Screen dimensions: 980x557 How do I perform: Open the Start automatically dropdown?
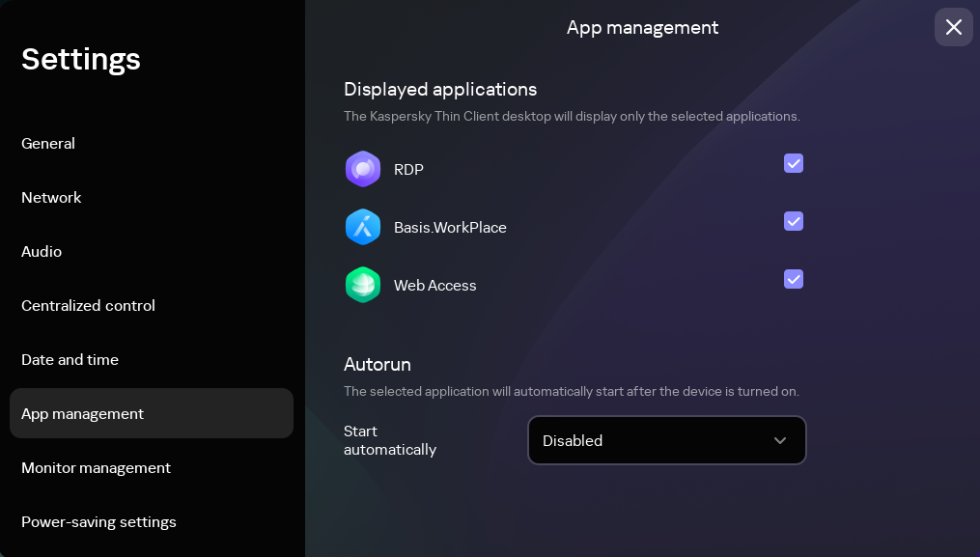tap(667, 440)
